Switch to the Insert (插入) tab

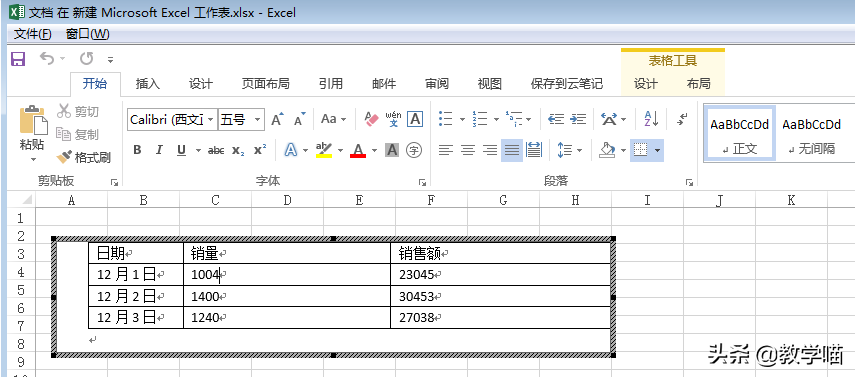(x=148, y=84)
